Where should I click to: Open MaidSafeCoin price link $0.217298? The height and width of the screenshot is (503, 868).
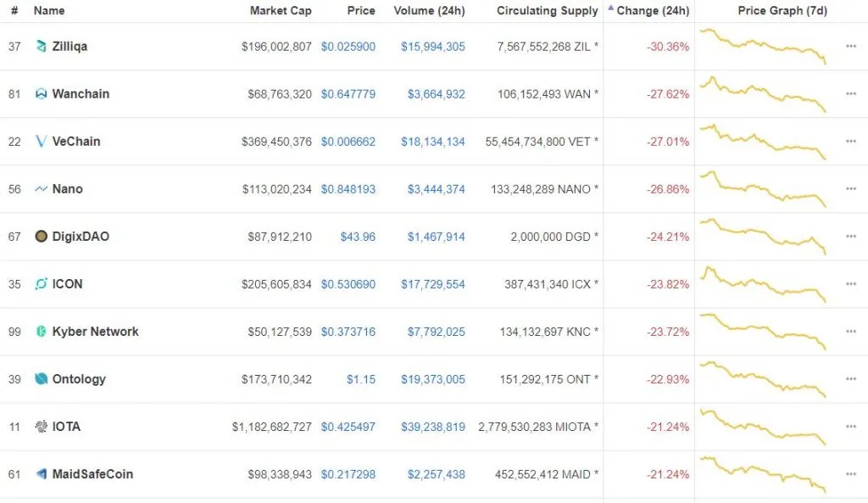[x=348, y=474]
